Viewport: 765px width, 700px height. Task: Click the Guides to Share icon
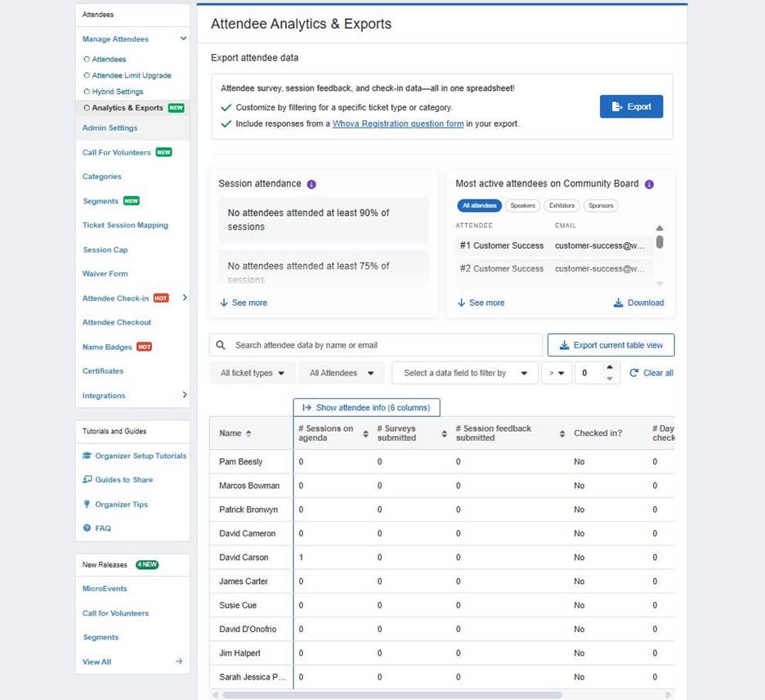[x=87, y=479]
